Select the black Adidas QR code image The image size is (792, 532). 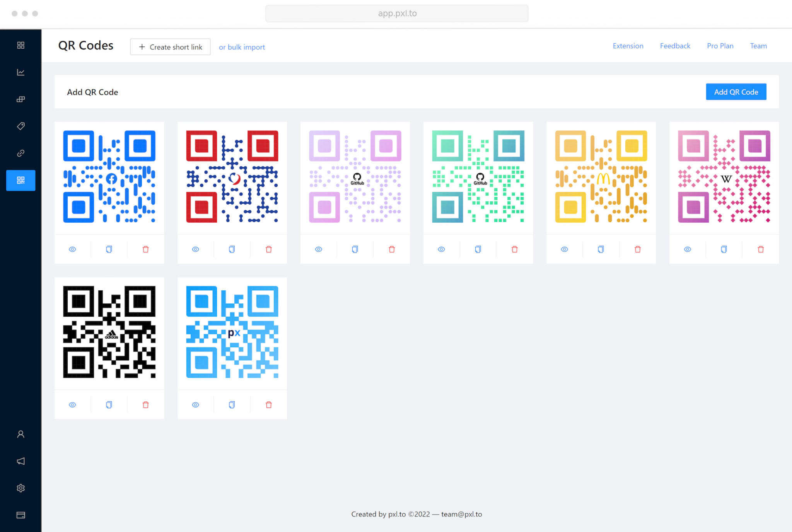[109, 332]
